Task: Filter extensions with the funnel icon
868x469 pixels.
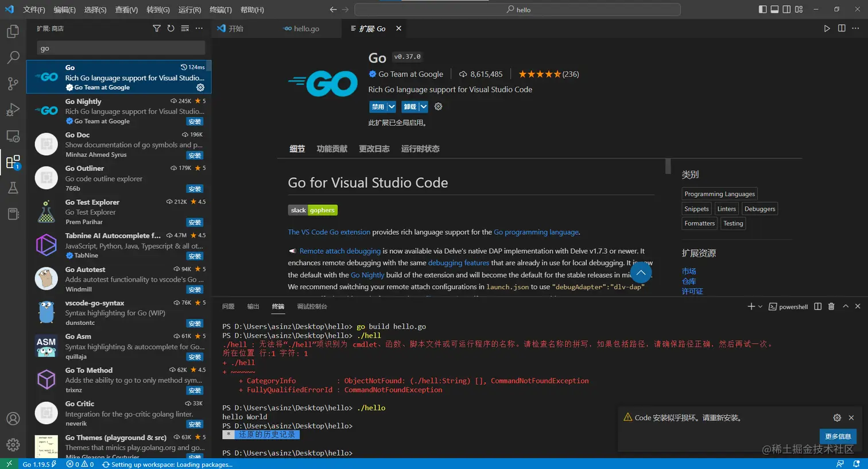Action: coord(157,28)
